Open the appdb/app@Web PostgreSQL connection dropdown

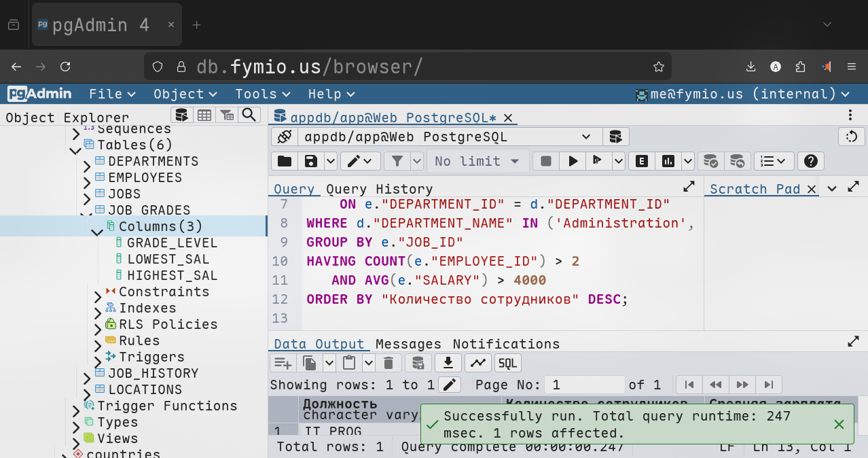point(448,137)
